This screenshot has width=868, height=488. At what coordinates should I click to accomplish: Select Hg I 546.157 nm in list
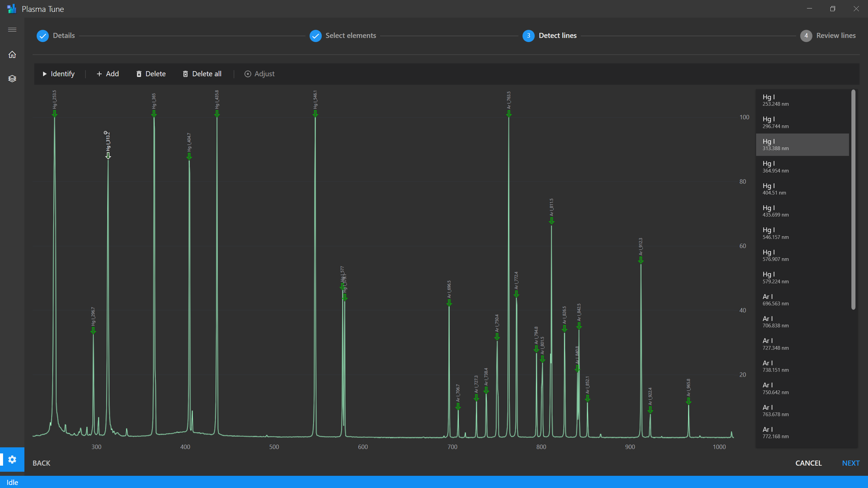tap(802, 233)
